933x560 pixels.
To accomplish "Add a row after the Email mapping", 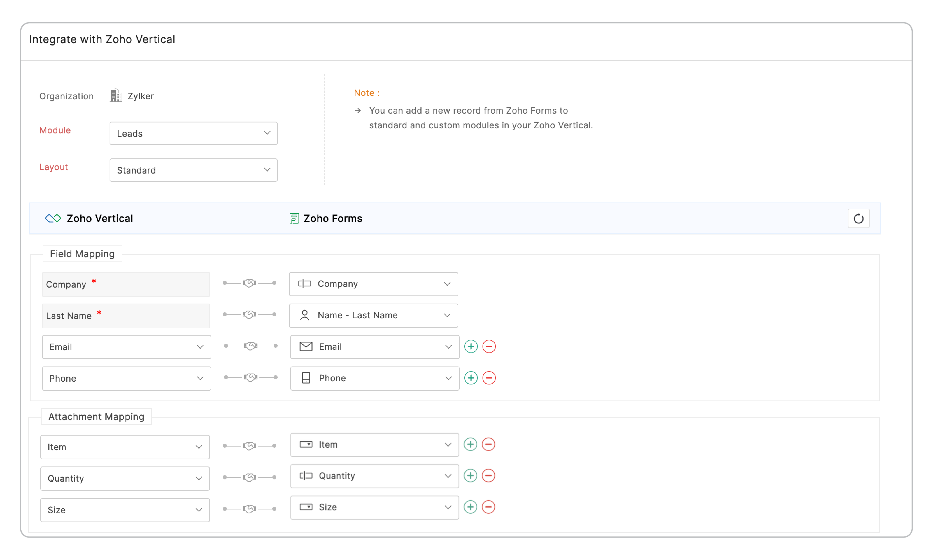I will coord(470,346).
